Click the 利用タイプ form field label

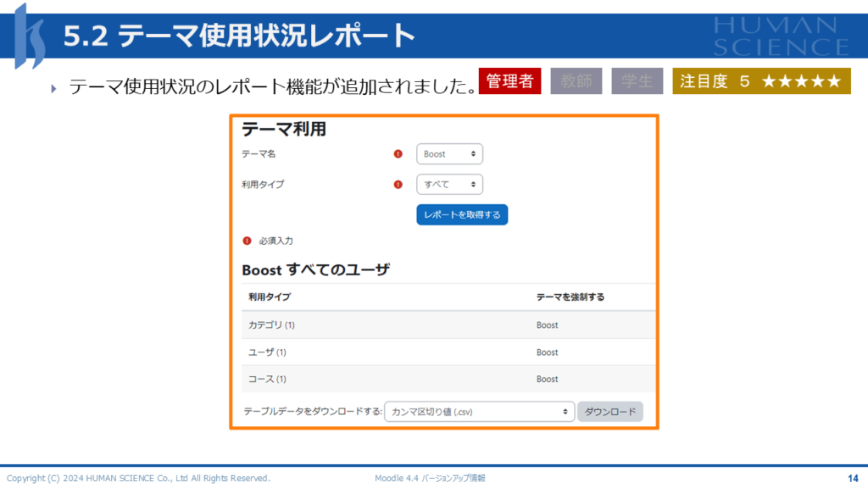click(x=263, y=184)
